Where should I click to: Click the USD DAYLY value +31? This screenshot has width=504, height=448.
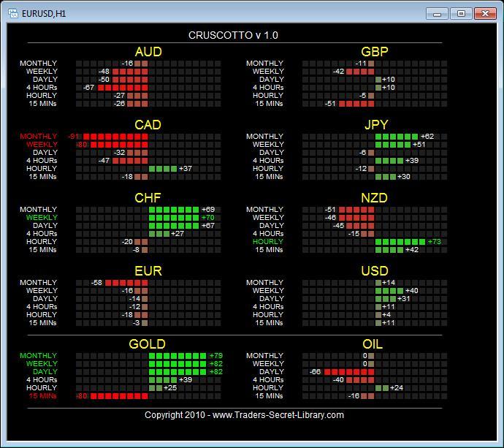coord(404,299)
